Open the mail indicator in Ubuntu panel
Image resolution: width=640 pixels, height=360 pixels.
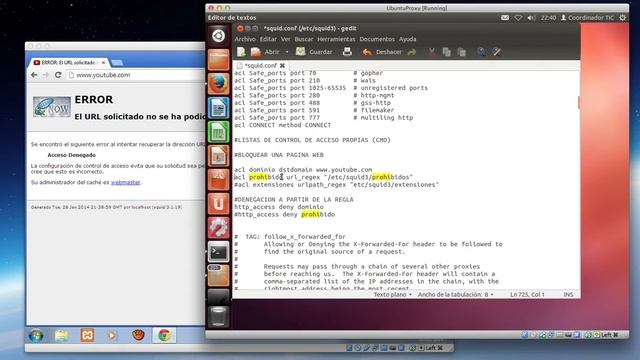pyautogui.click(x=505, y=18)
